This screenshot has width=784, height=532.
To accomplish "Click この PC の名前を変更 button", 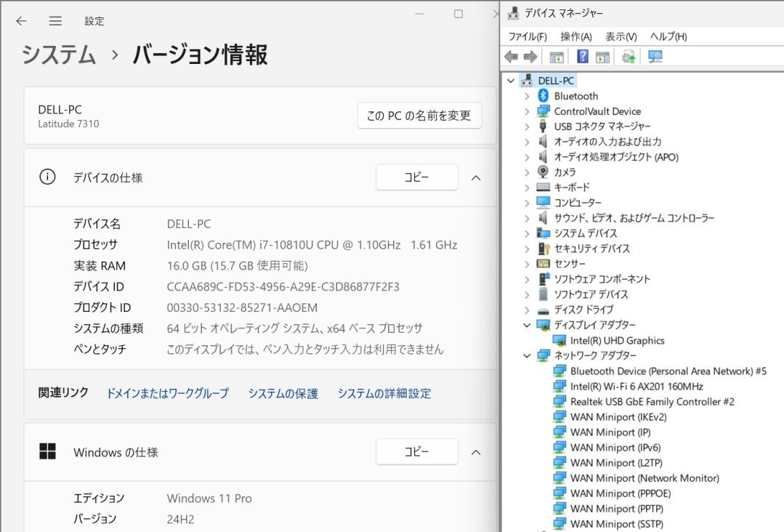I will (x=419, y=116).
